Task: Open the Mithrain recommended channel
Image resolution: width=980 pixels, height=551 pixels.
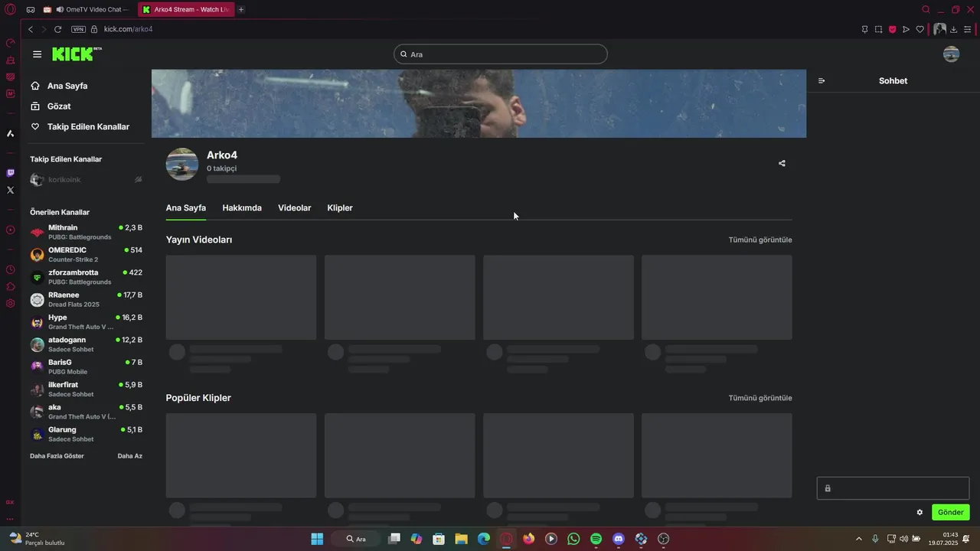Action: tap(86, 232)
